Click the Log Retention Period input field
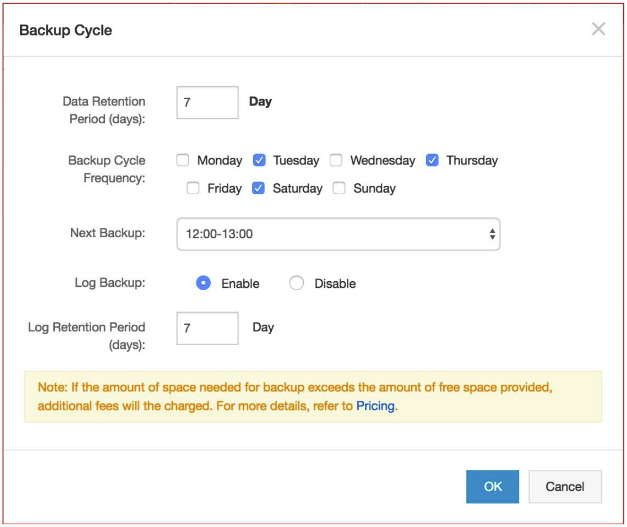The image size is (627, 527). tap(207, 328)
